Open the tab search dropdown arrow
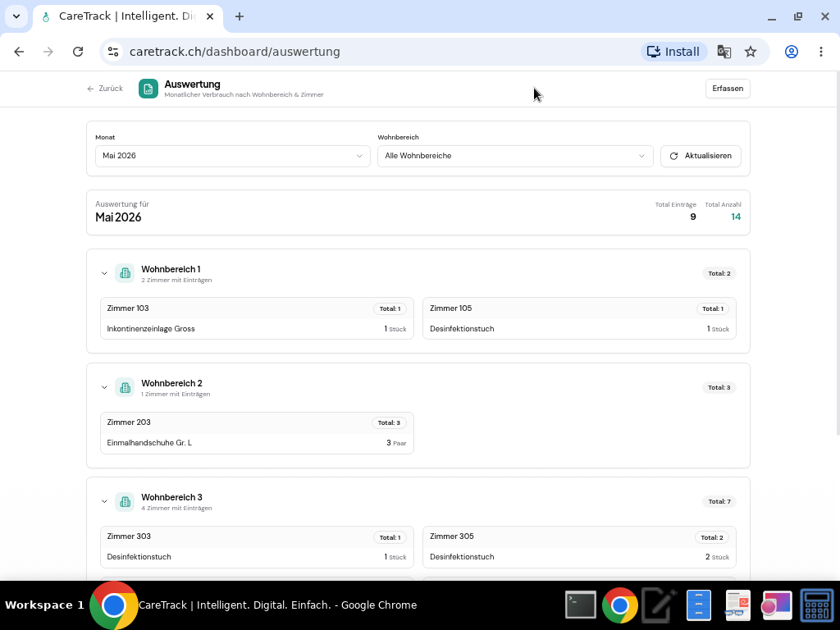Screen dimensions: 840x630 (16, 16)
